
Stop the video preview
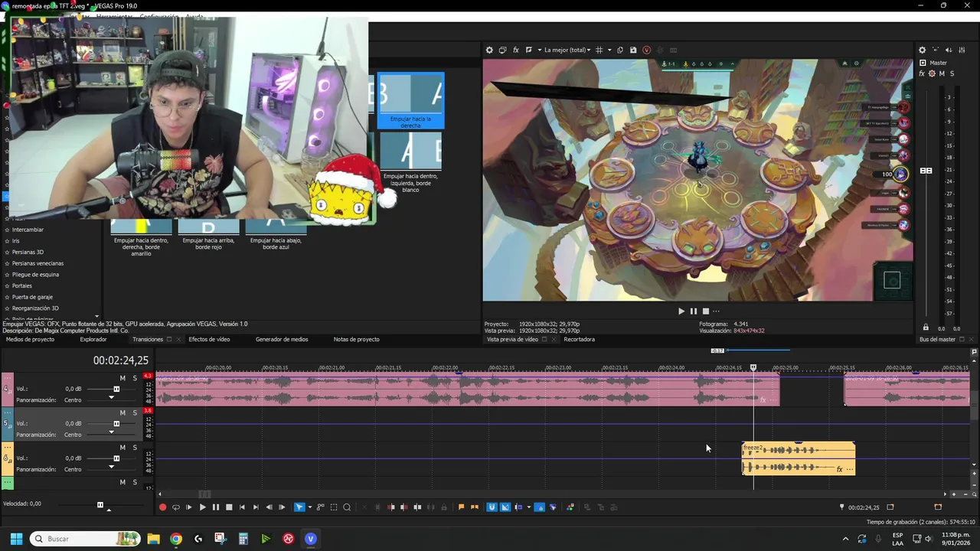pyautogui.click(x=706, y=311)
